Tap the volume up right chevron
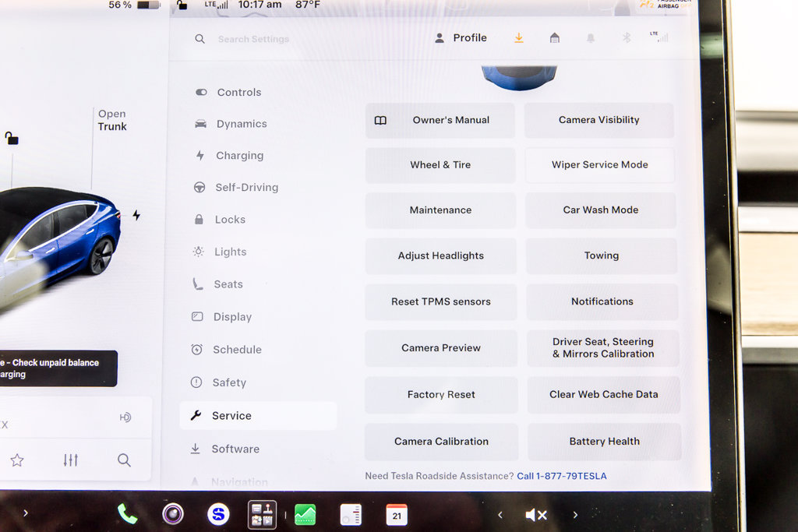The image size is (798, 532). (575, 515)
